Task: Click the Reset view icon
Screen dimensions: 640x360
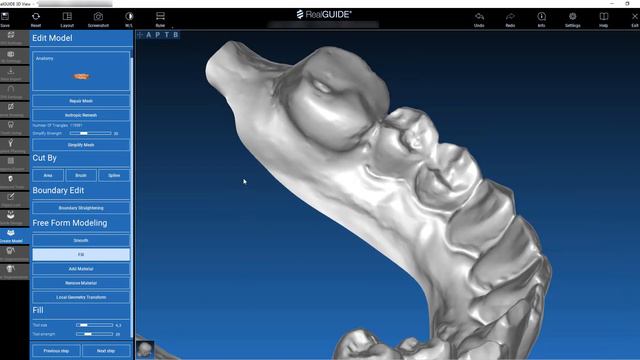Action: 36,19
